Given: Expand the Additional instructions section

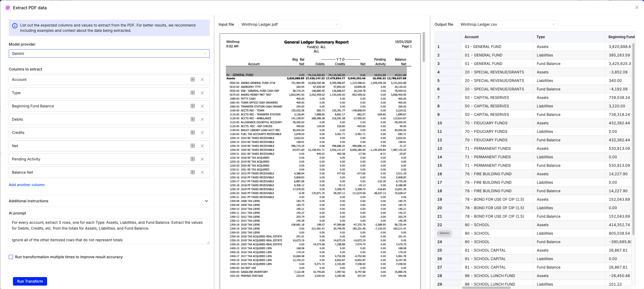Looking at the screenshot, I should pos(206,201).
